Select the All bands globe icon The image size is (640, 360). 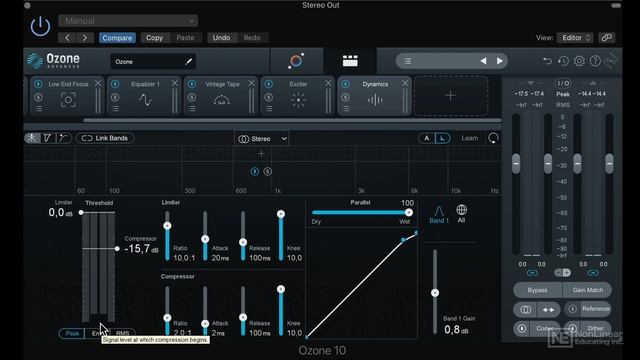[461, 214]
